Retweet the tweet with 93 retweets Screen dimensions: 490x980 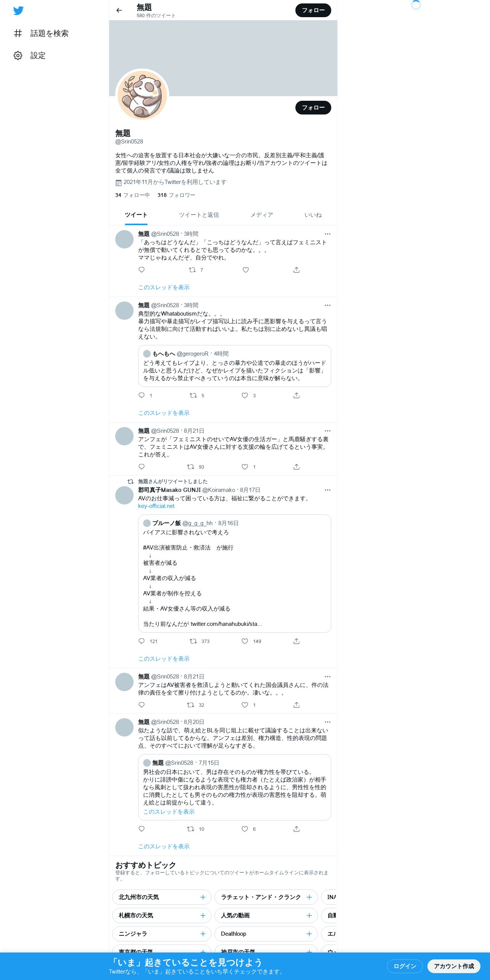point(190,467)
